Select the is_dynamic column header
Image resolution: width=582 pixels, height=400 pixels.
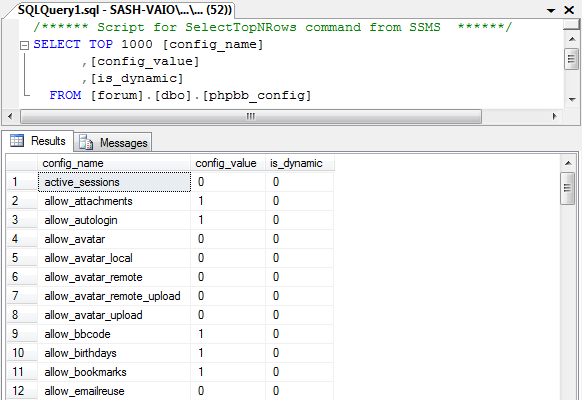tap(300, 163)
